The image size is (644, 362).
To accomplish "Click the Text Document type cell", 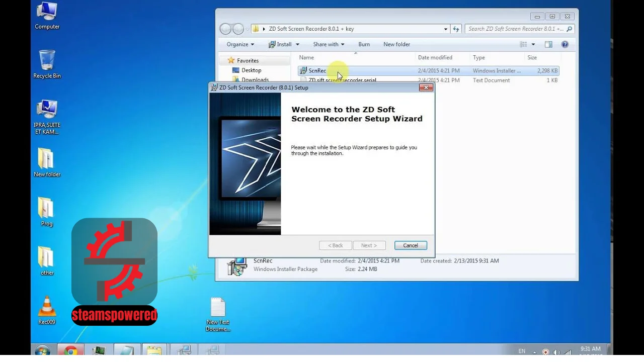I will 491,80.
